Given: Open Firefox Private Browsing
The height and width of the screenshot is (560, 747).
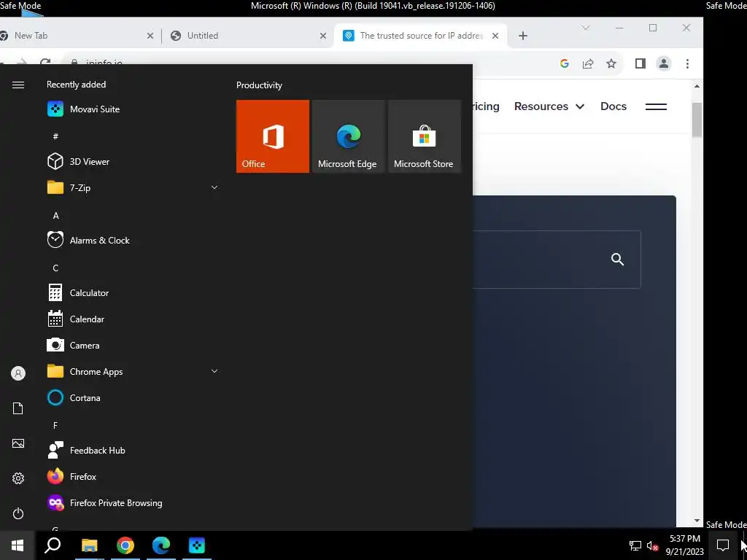Looking at the screenshot, I should pyautogui.click(x=133, y=503).
